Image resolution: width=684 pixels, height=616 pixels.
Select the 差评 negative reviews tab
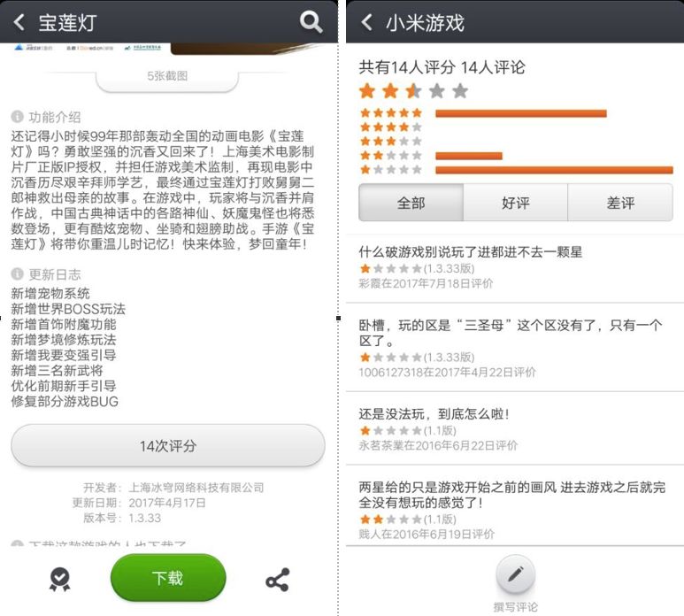tap(620, 203)
